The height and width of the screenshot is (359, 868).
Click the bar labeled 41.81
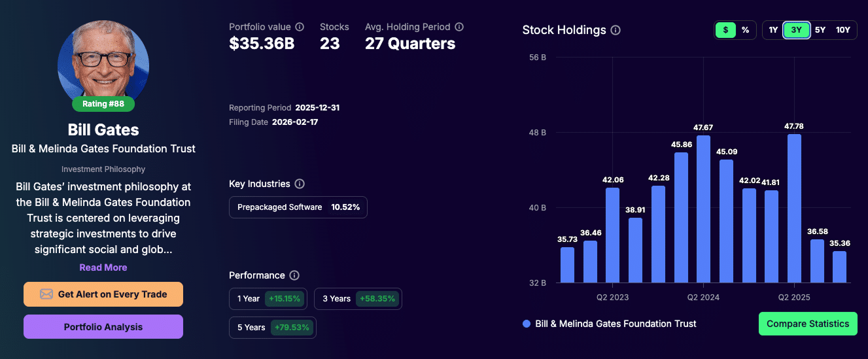pyautogui.click(x=771, y=237)
